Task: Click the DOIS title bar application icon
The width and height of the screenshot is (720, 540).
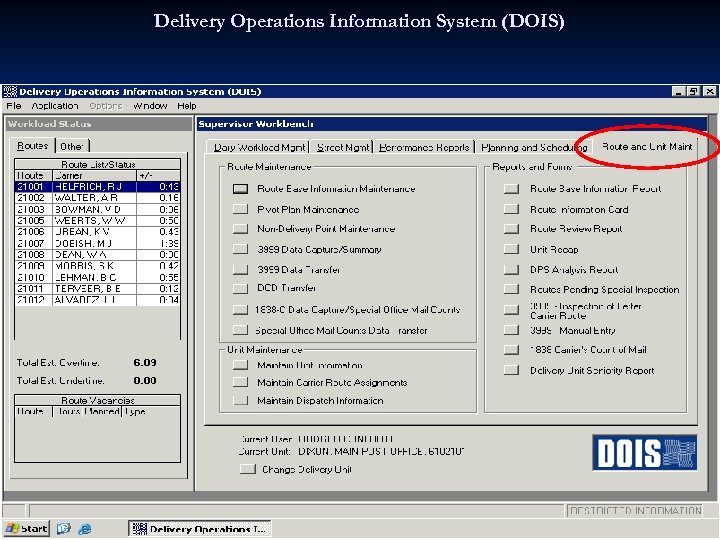Action: point(10,91)
